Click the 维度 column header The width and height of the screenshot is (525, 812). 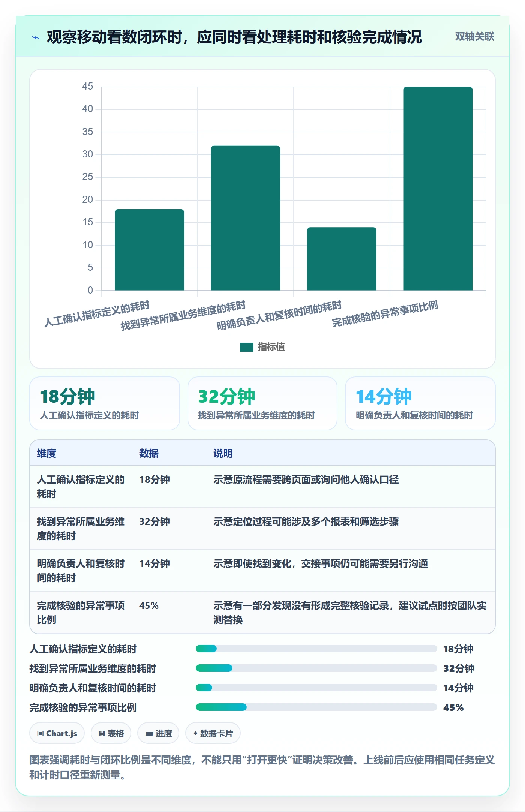[x=46, y=453]
